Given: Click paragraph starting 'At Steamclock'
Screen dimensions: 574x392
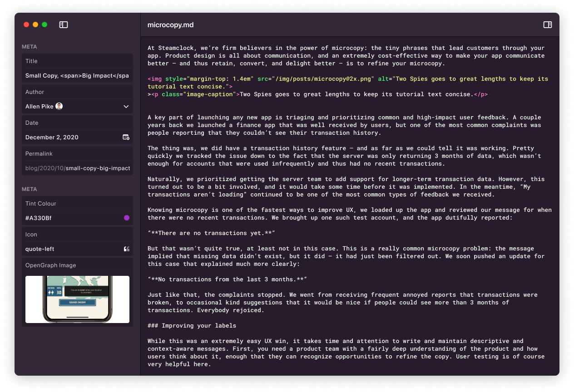Looking at the screenshot, I should (x=346, y=55).
